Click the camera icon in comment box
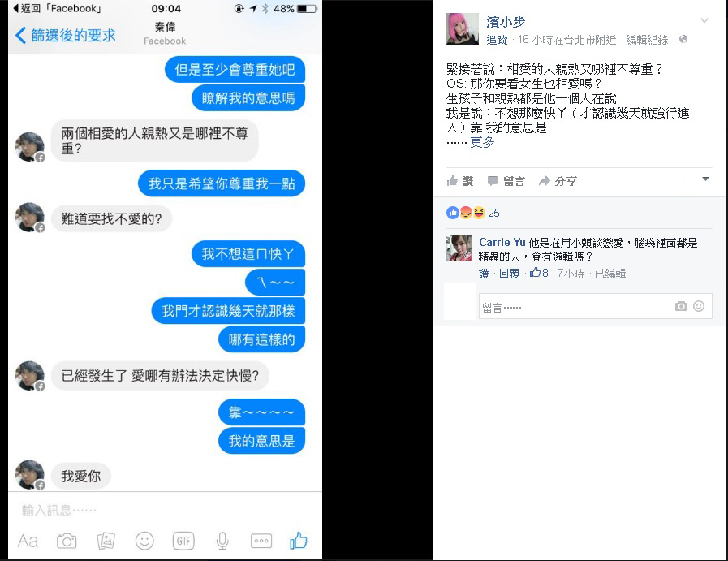The width and height of the screenshot is (728, 561). tap(681, 306)
